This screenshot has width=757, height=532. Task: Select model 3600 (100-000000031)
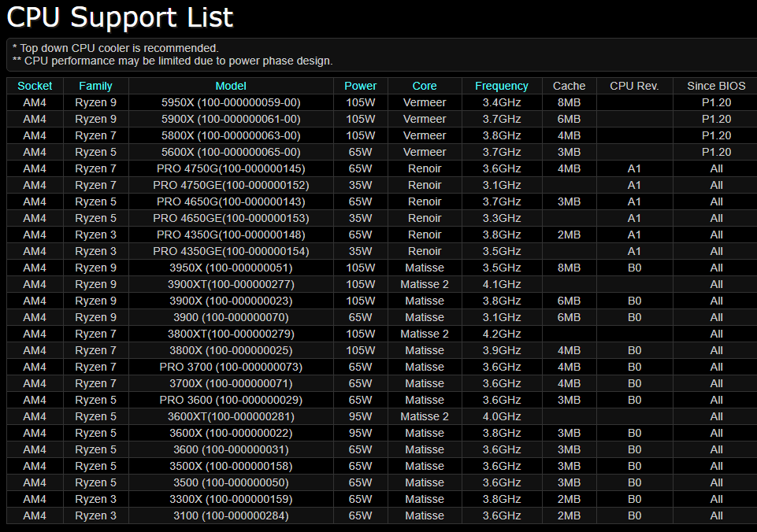pyautogui.click(x=231, y=449)
